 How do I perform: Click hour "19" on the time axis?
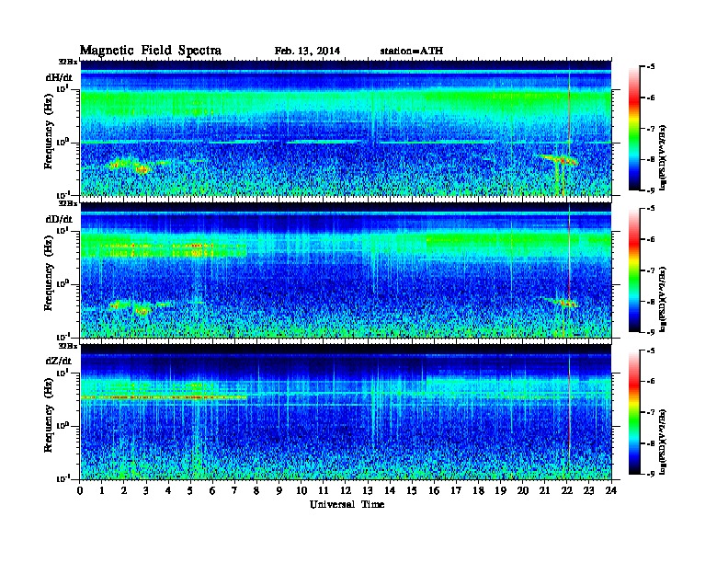[500, 490]
